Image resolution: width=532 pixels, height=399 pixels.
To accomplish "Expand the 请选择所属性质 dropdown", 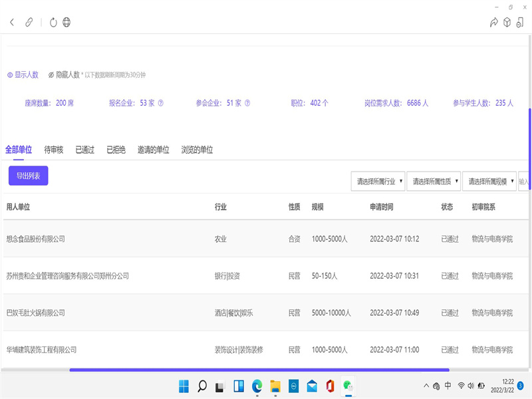I will point(433,181).
